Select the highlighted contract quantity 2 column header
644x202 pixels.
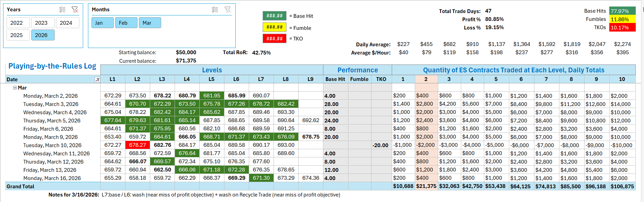426,79
